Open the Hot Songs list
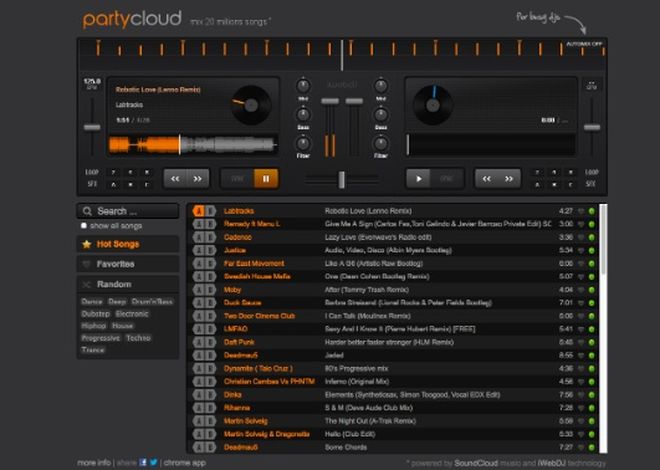Screen dimensions: 660x470 [x=128, y=244]
